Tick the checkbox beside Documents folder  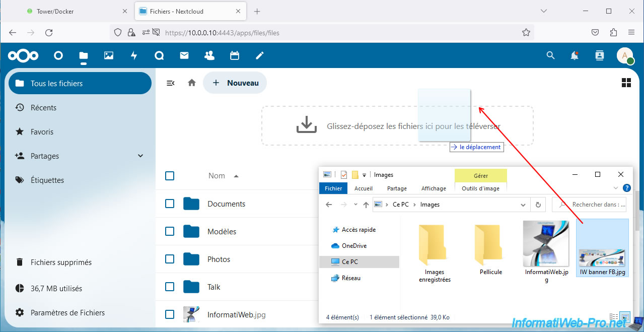pos(170,204)
